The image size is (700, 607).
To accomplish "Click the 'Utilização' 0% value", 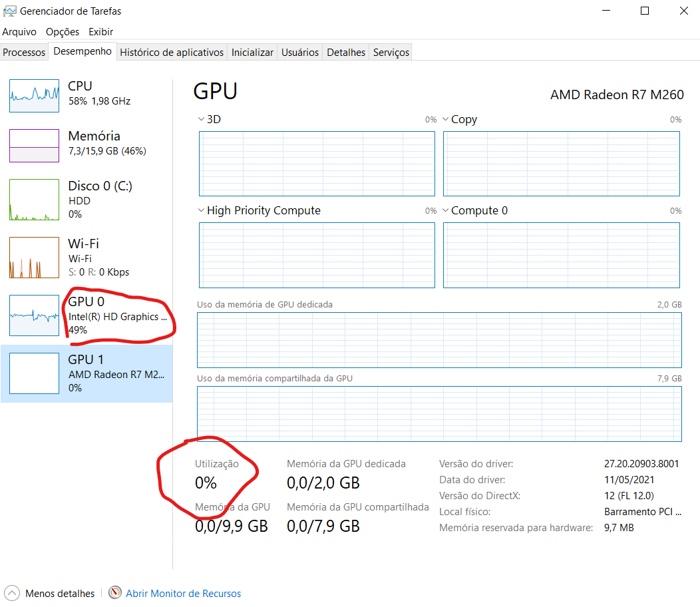I will (206, 483).
